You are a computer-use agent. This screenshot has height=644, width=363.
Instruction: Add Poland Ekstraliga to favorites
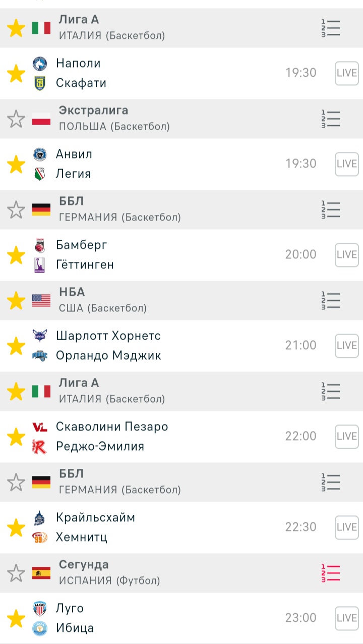coord(16,119)
